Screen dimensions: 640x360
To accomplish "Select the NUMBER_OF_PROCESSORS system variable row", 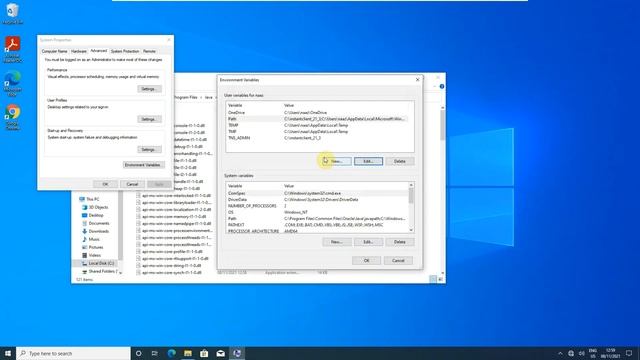I will [x=317, y=206].
